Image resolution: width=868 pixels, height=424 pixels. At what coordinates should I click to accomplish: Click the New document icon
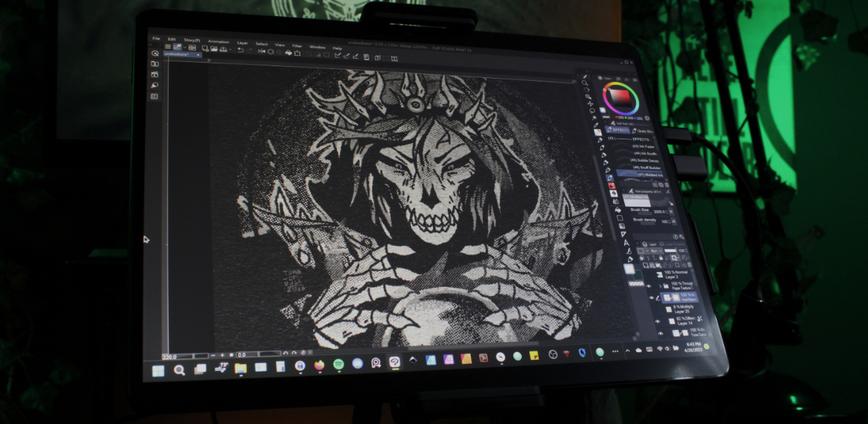tap(205, 49)
